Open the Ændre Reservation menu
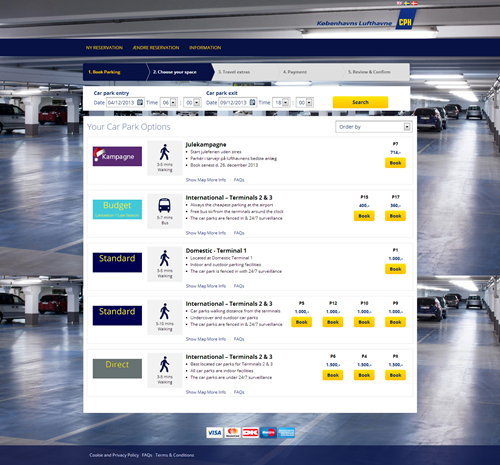Viewport: 500px width, 465px height. coord(156,48)
